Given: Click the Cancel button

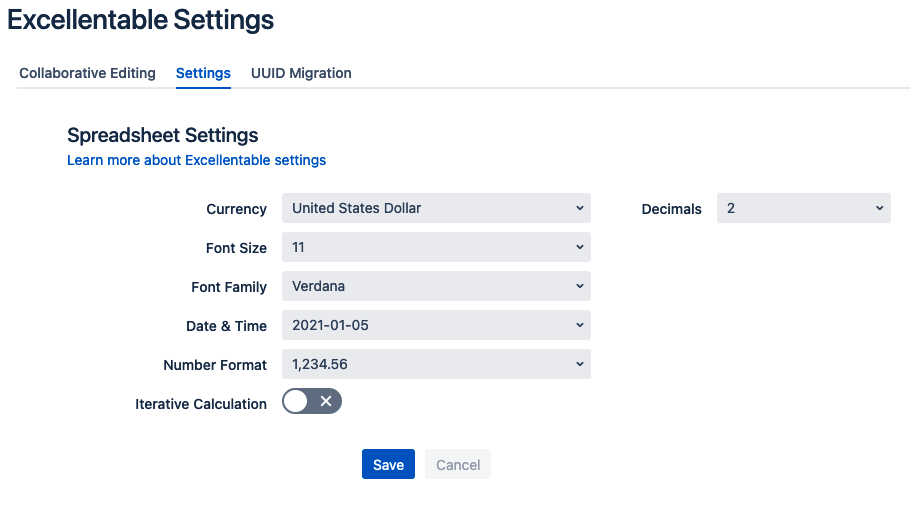Looking at the screenshot, I should (458, 464).
